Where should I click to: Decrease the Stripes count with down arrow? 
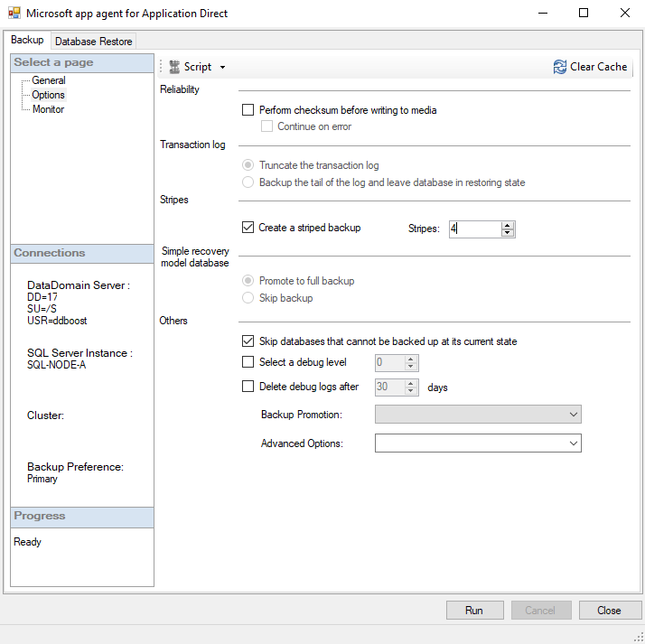(508, 233)
